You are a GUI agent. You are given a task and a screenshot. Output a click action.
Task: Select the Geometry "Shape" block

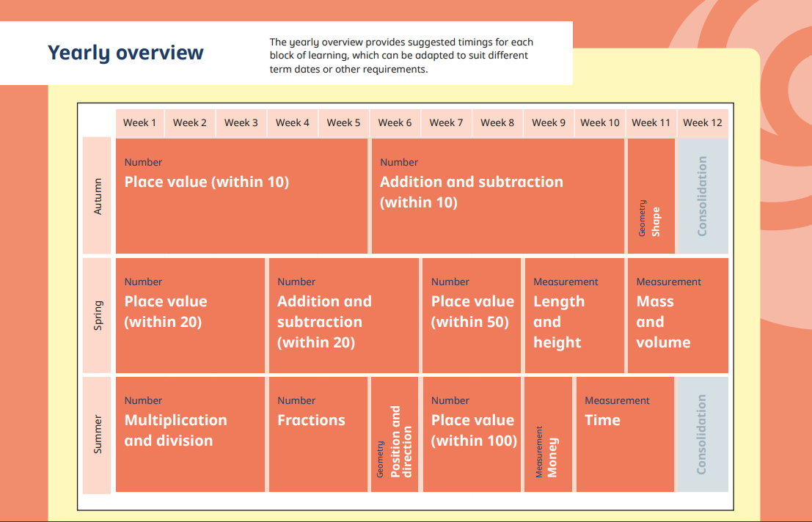[x=651, y=196]
